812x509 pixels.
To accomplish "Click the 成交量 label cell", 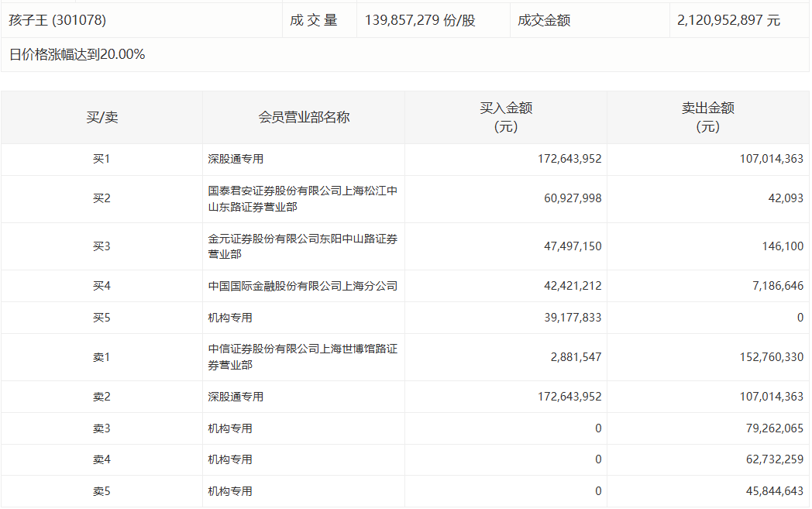I will pyautogui.click(x=314, y=21).
